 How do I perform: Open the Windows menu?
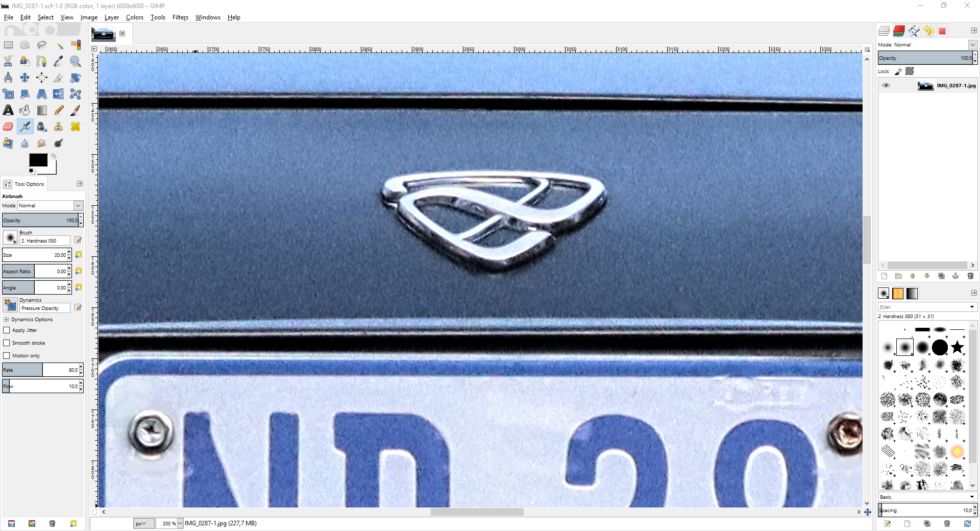point(208,17)
